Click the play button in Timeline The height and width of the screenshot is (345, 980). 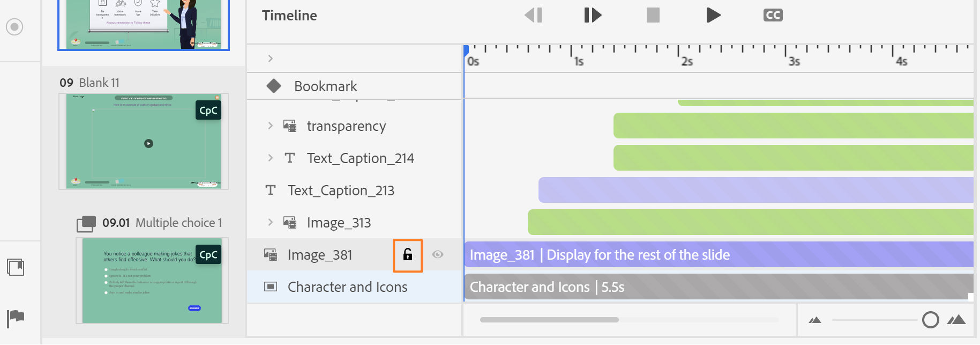point(713,15)
